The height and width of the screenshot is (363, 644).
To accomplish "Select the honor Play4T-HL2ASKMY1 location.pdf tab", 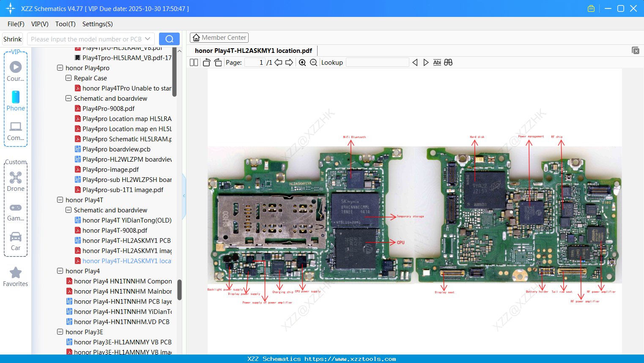I will (x=253, y=51).
